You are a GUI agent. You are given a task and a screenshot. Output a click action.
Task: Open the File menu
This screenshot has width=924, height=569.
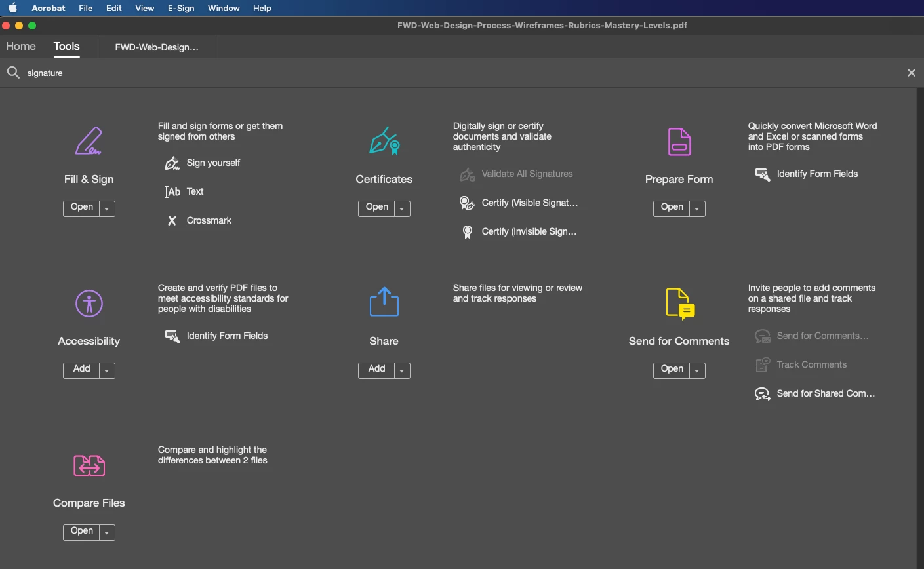coord(85,8)
